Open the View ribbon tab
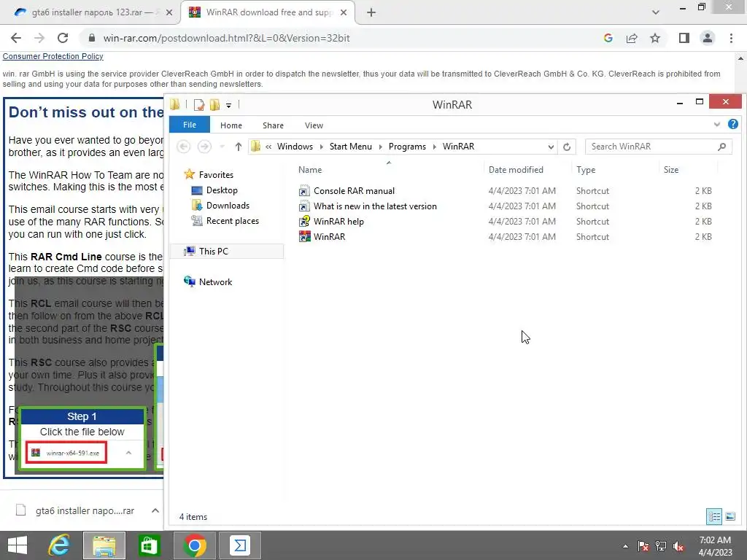This screenshot has width=747, height=560. pos(314,125)
